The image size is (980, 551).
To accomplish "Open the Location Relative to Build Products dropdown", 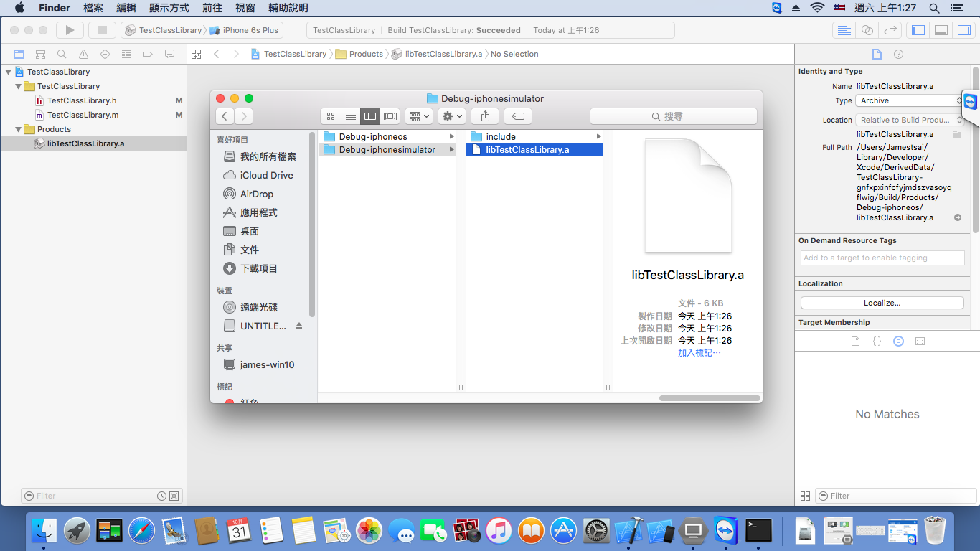I will point(909,120).
